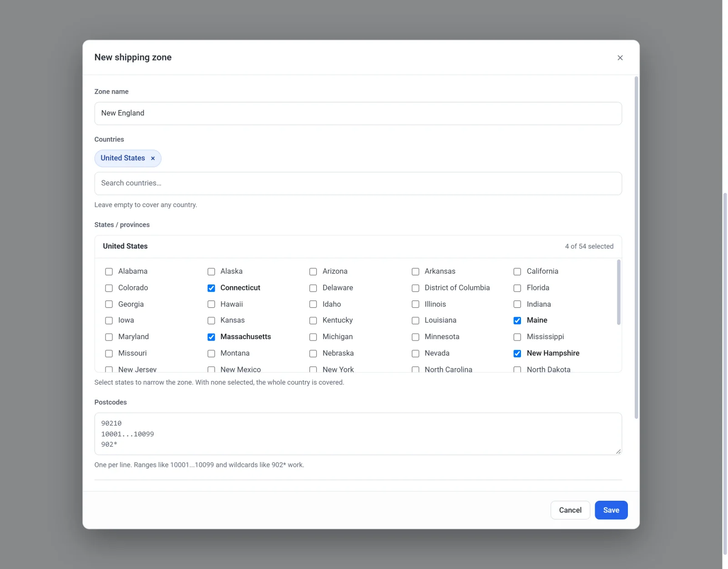Check the Michigan checkbox
The width and height of the screenshot is (728, 569).
tap(313, 337)
